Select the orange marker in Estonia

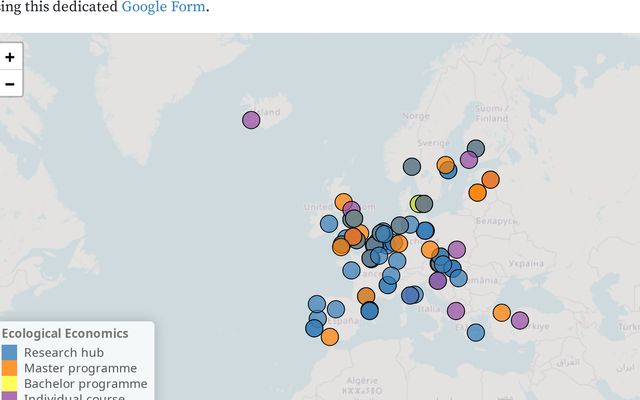490,180
